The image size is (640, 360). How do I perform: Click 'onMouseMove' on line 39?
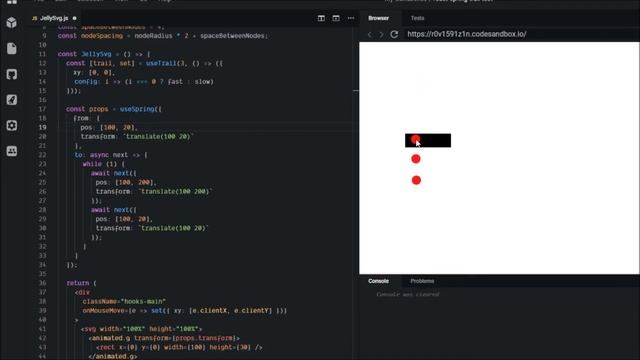click(x=104, y=311)
